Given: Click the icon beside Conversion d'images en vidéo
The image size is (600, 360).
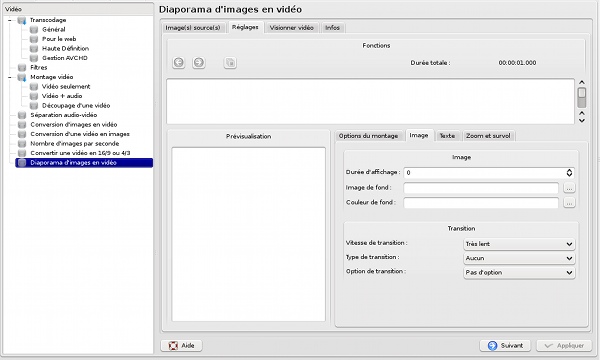Looking at the screenshot, I should 22,125.
